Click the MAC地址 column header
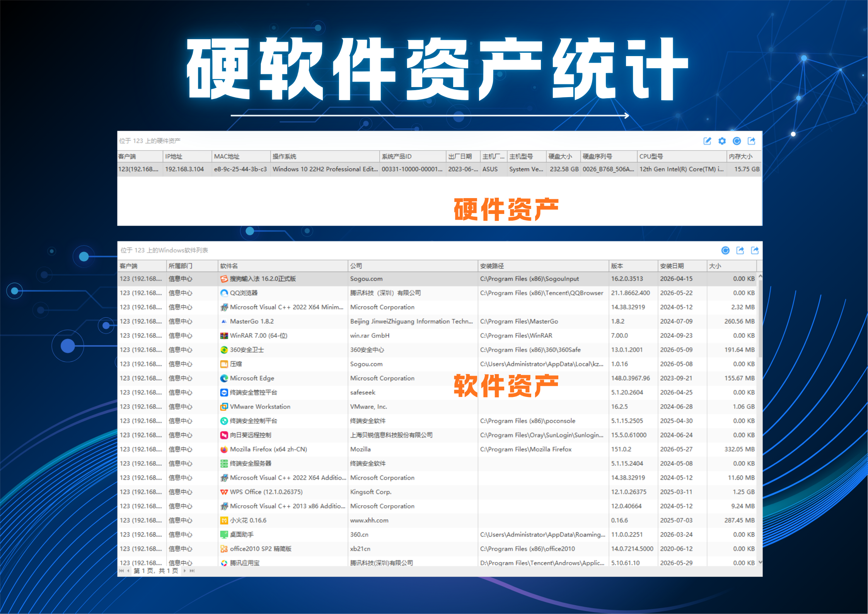 pyautogui.click(x=241, y=156)
